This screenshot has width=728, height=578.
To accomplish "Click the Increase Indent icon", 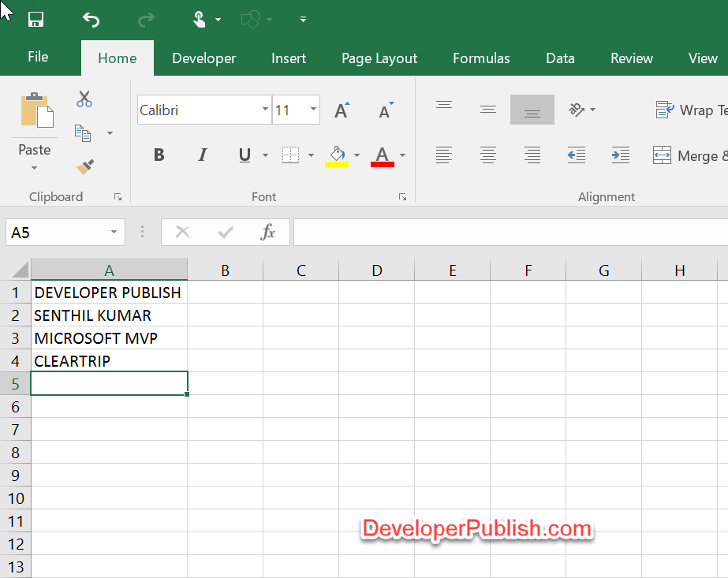I will (x=620, y=155).
